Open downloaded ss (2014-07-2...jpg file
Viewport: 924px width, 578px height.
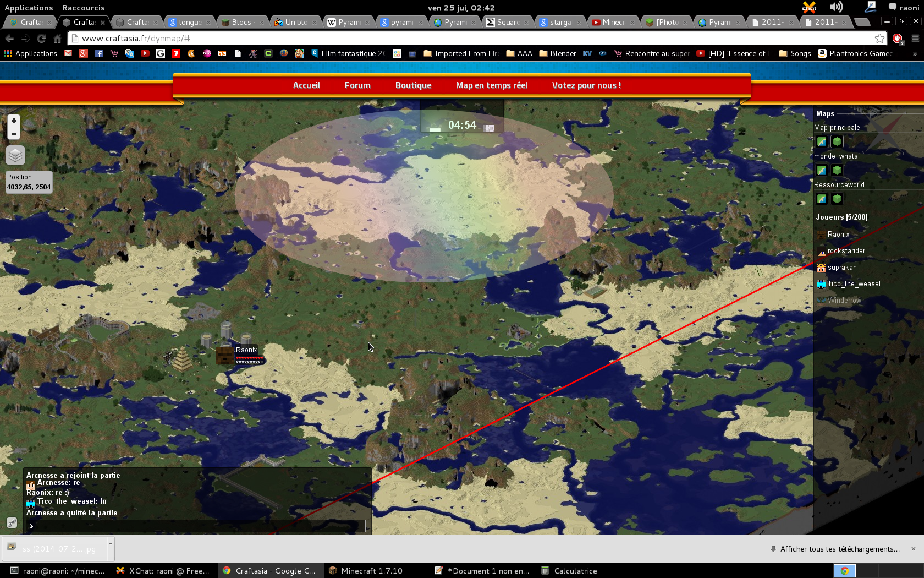55,548
